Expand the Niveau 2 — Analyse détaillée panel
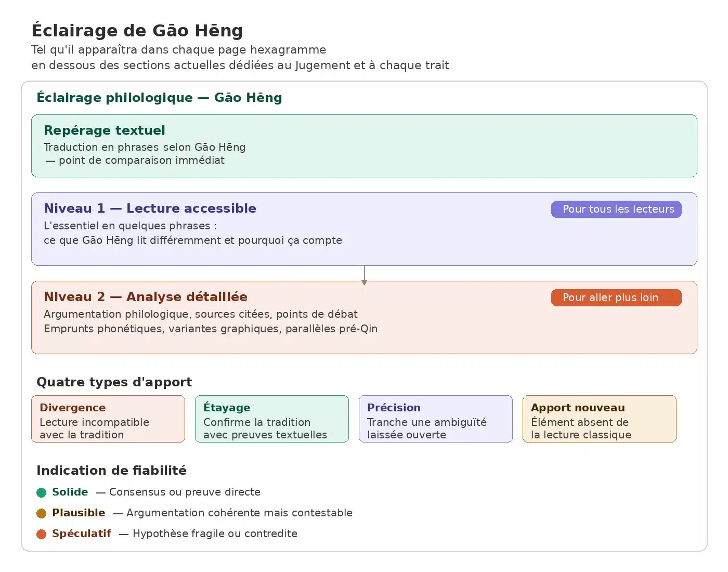Screen dimensions: 728x572 146,297
